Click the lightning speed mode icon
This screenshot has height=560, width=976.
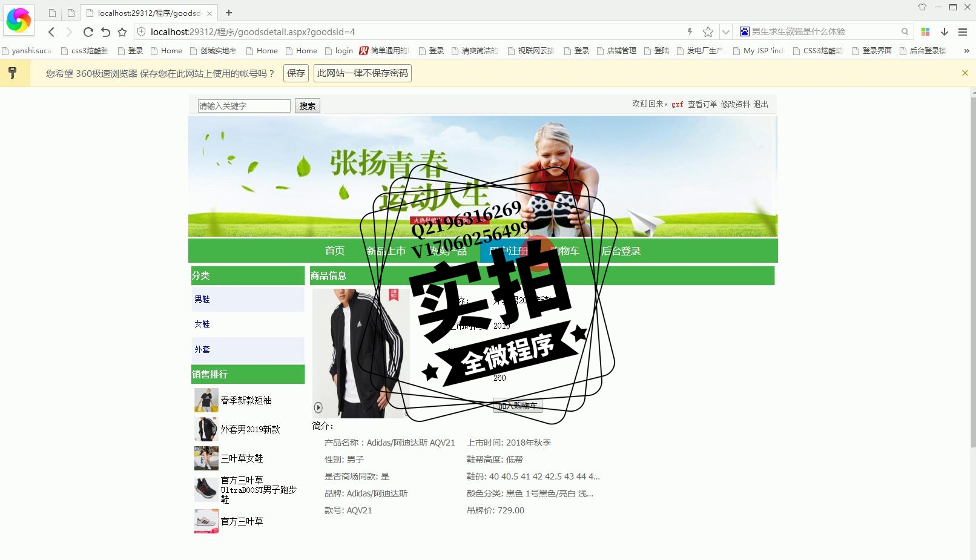690,31
